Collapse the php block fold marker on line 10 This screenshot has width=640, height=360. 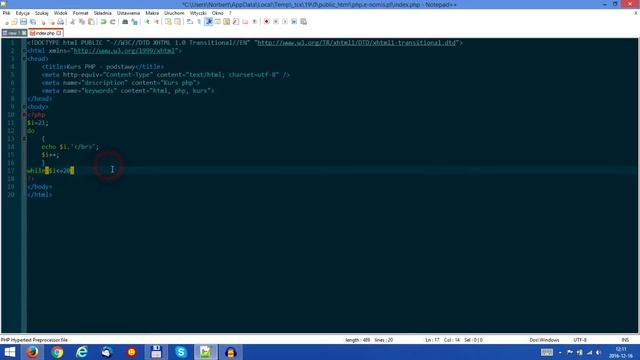(x=24, y=115)
